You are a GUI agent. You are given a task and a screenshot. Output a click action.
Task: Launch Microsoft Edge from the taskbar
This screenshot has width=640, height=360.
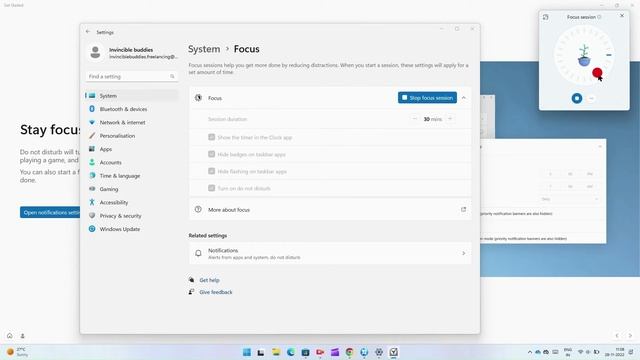coord(291,352)
